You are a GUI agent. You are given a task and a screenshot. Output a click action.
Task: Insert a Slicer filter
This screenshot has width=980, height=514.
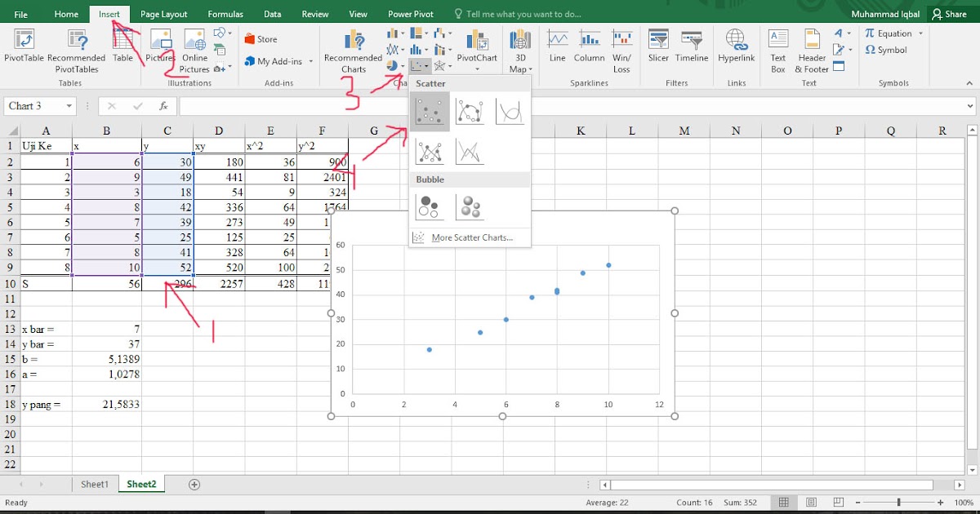coord(658,46)
